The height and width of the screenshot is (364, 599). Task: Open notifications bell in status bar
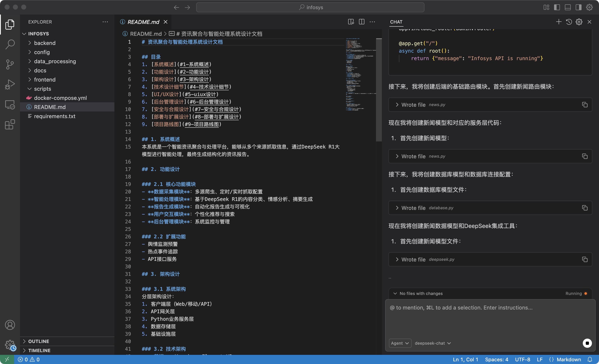[590, 359]
